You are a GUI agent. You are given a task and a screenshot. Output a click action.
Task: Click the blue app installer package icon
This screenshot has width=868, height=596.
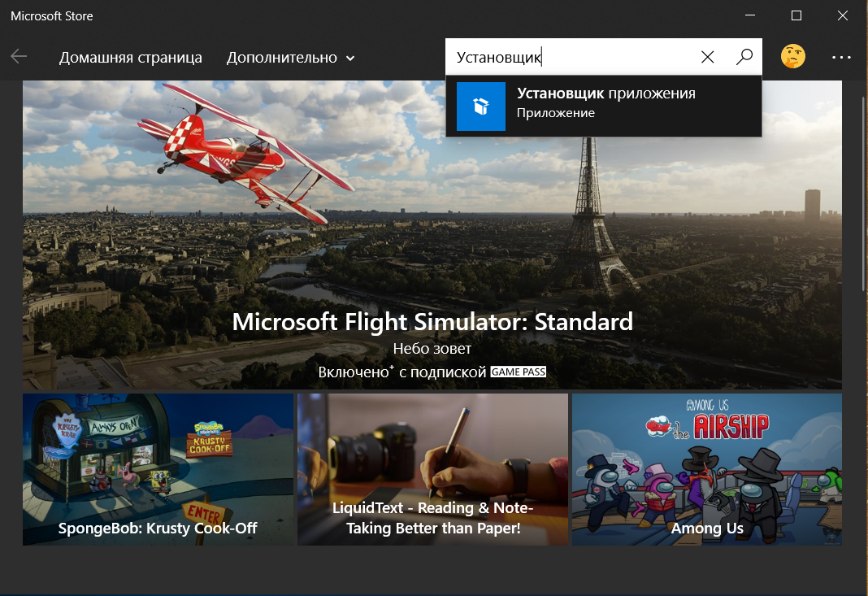(x=481, y=107)
